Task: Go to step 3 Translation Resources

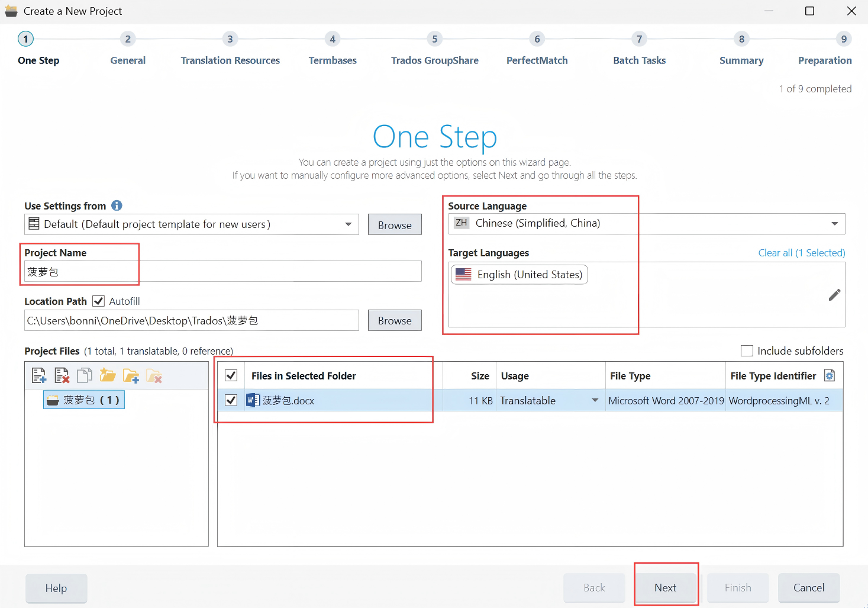Action: (230, 49)
